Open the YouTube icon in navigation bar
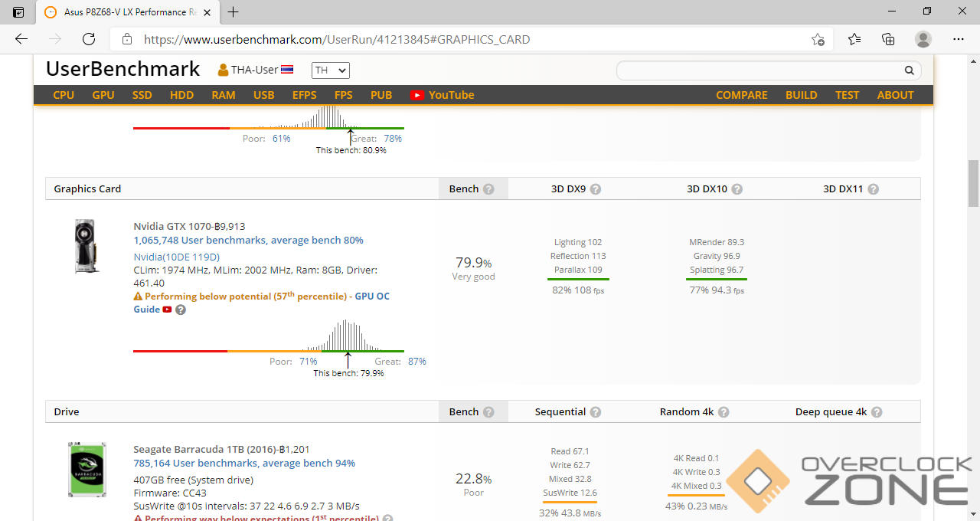The height and width of the screenshot is (521, 980). coord(416,95)
